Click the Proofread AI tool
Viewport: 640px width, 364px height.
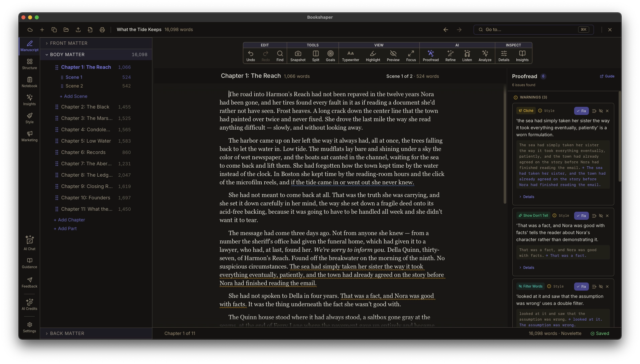[x=430, y=56]
